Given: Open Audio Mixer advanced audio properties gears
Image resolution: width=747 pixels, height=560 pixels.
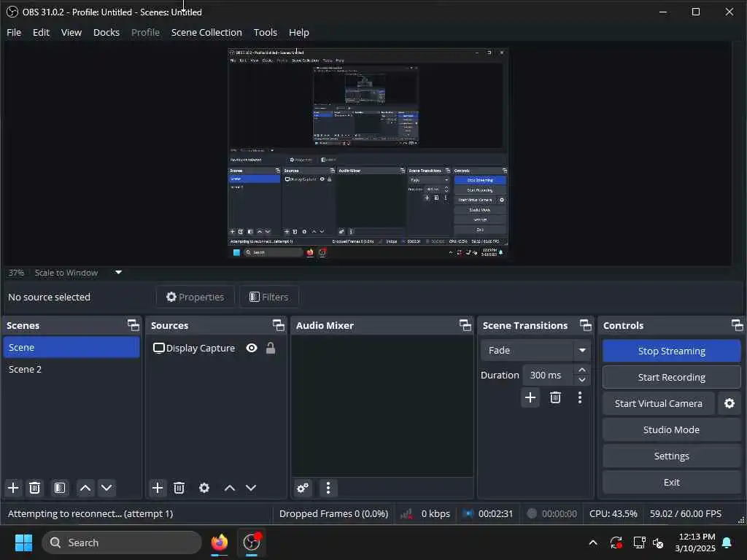Looking at the screenshot, I should (x=303, y=488).
